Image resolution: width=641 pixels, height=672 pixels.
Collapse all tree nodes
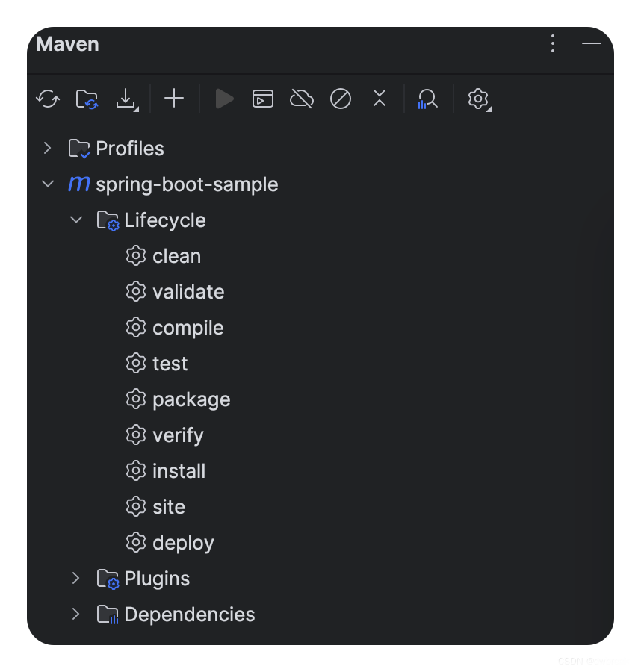[380, 98]
